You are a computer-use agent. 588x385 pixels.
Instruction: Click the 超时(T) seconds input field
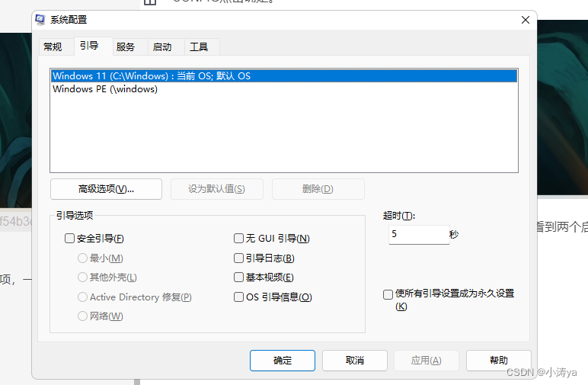click(419, 235)
